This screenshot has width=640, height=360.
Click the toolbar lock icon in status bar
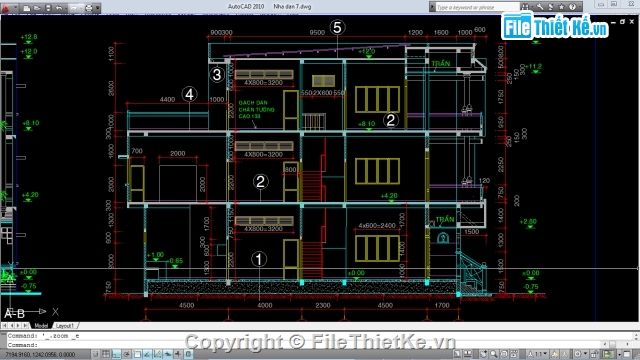tap(595, 354)
